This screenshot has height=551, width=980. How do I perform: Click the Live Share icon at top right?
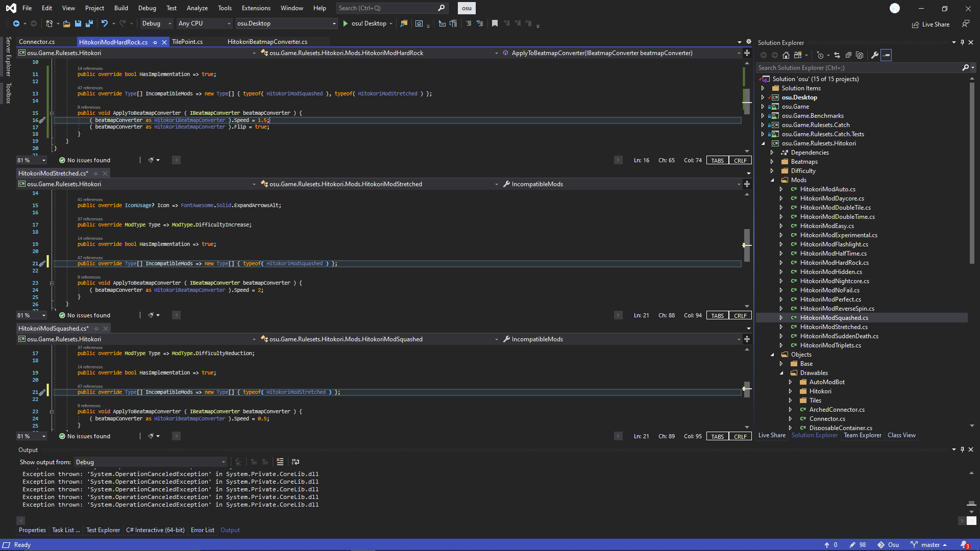[x=916, y=24]
